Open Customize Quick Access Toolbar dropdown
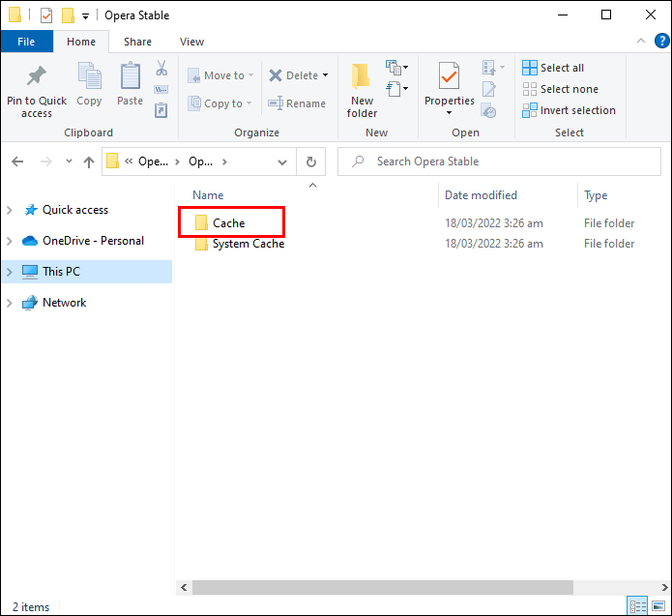The image size is (672, 616). pyautogui.click(x=86, y=16)
